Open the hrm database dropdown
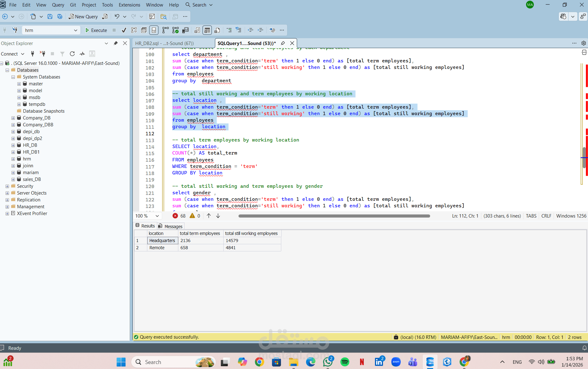This screenshot has width=588, height=369. (x=75, y=30)
